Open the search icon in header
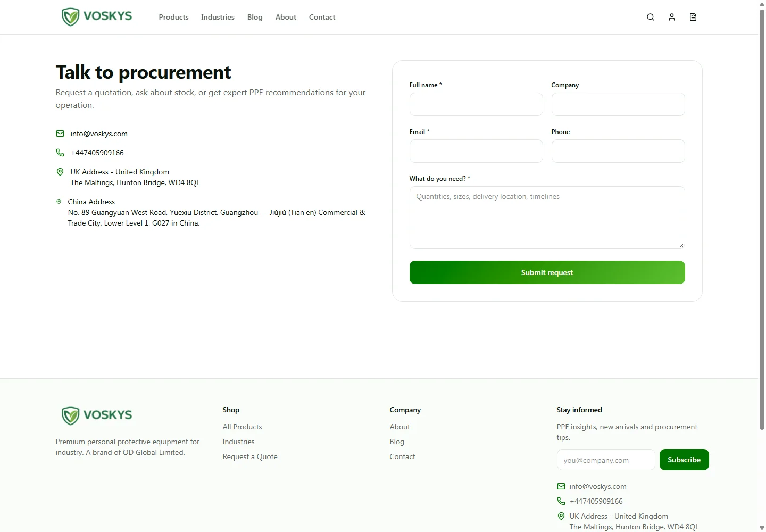The image size is (766, 532). (650, 17)
